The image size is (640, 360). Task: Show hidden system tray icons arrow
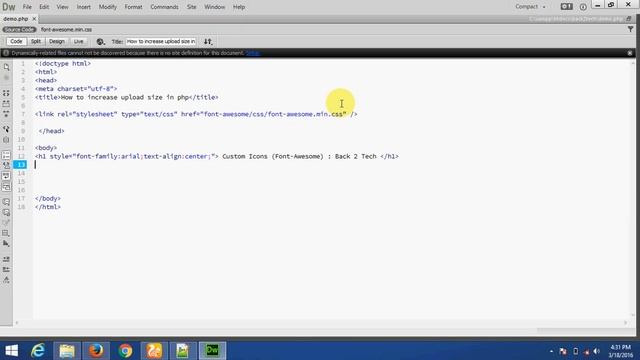pos(551,351)
